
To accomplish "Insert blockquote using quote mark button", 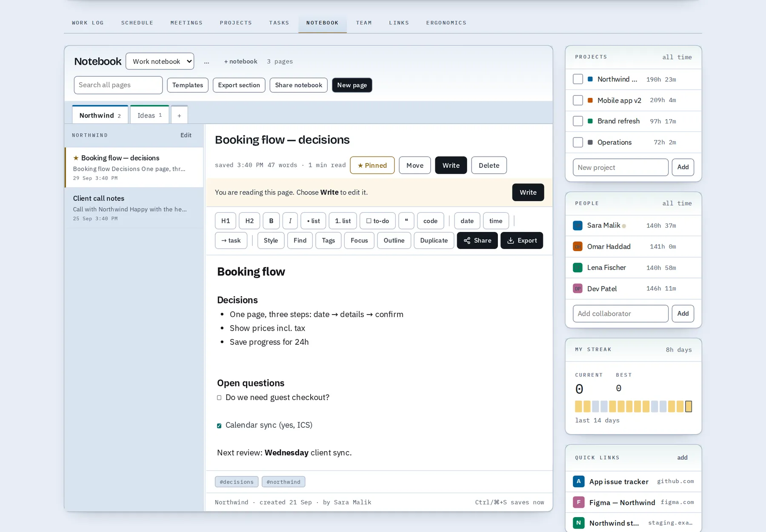I will [406, 221].
